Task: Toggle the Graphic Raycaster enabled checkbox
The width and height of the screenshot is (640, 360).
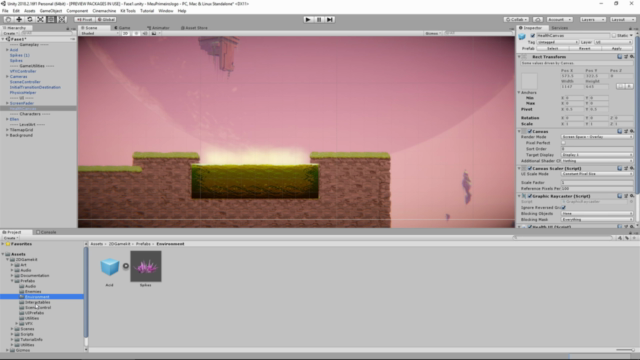Action: tap(530, 196)
